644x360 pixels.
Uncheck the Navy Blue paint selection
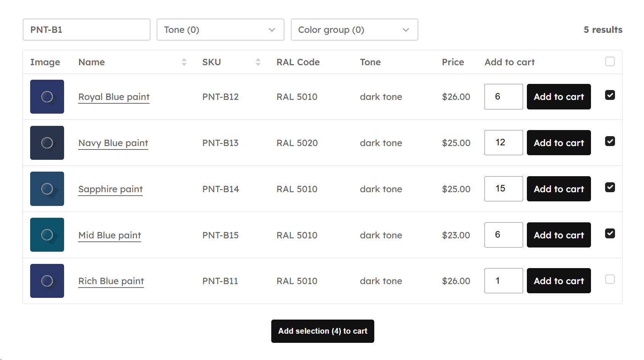(610, 141)
